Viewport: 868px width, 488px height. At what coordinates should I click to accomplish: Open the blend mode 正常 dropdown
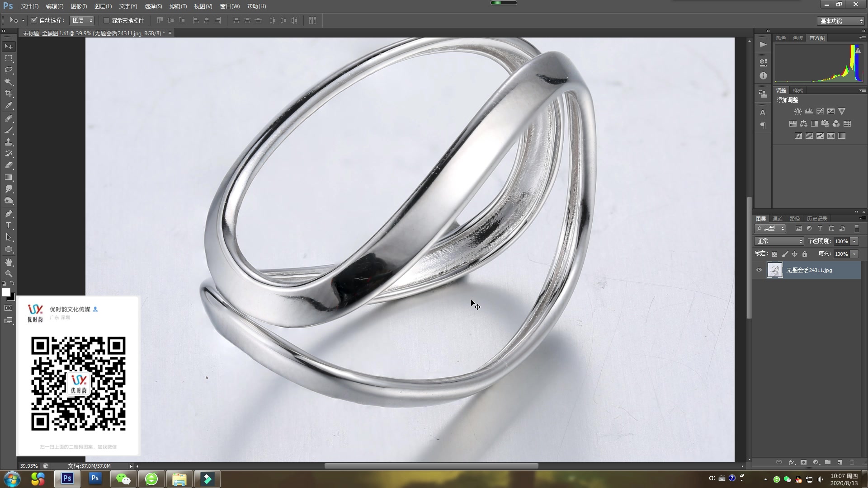pyautogui.click(x=779, y=241)
